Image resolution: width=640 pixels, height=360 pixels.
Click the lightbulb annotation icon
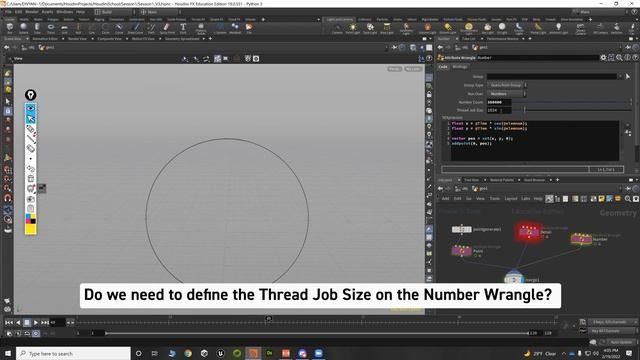tap(31, 95)
